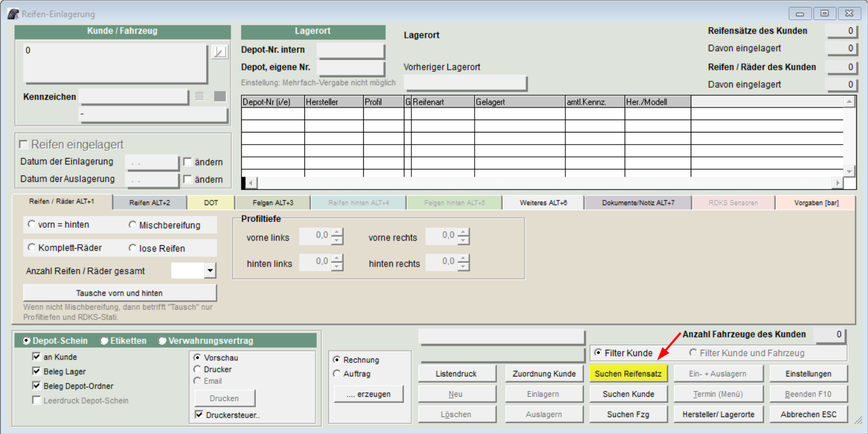The height and width of the screenshot is (434, 868).
Task: Switch to the Weiteres ALT+6 tab
Action: pos(543,203)
